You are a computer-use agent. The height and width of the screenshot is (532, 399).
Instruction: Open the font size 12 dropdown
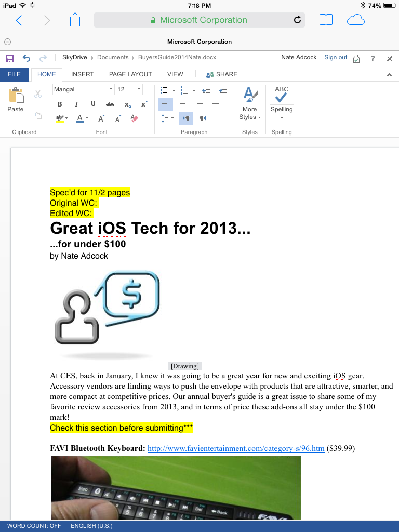139,89
